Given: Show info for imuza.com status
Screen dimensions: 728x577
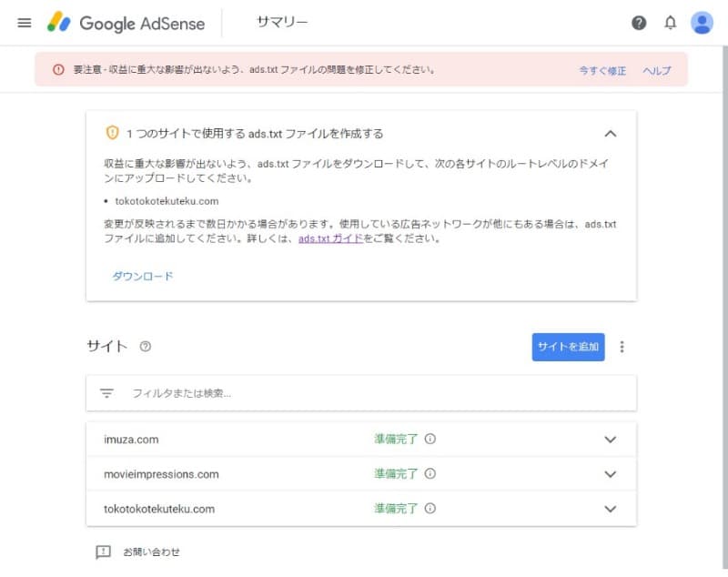Looking at the screenshot, I should (x=430, y=440).
